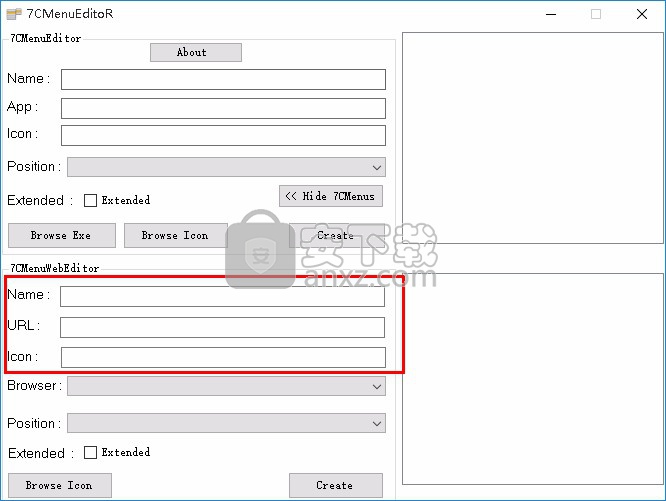666x501 pixels.
Task: Click the About button
Action: click(196, 52)
